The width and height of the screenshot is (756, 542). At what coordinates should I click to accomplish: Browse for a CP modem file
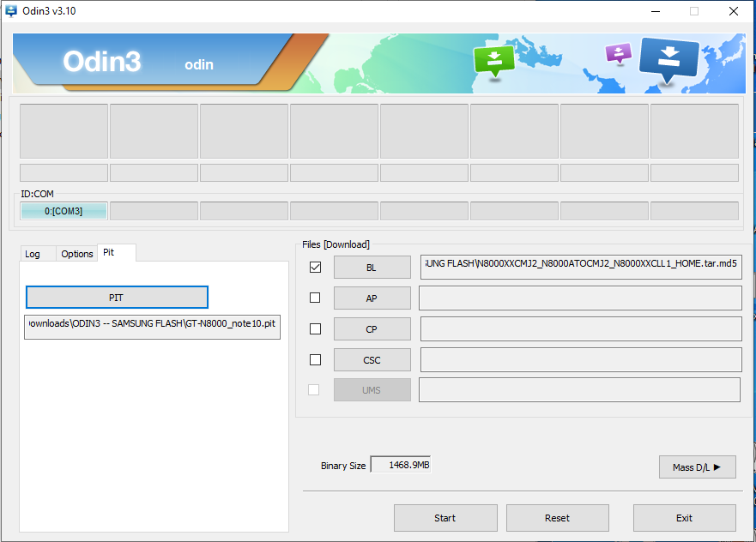click(372, 329)
